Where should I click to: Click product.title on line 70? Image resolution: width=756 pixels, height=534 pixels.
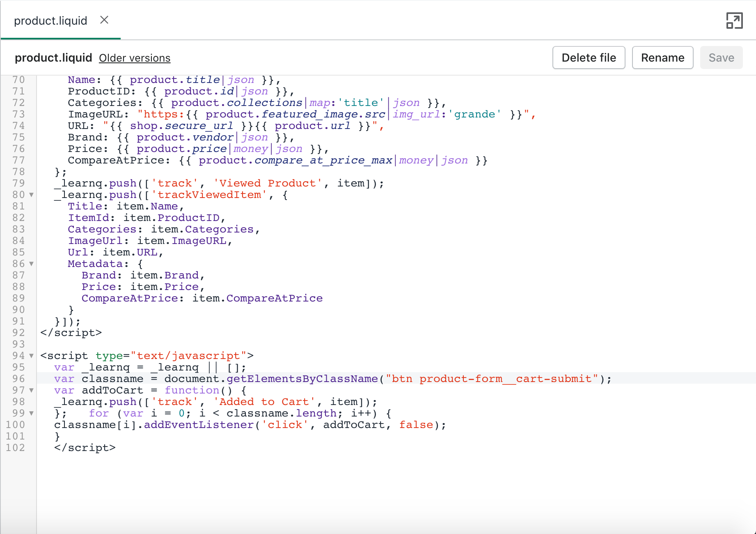point(175,80)
